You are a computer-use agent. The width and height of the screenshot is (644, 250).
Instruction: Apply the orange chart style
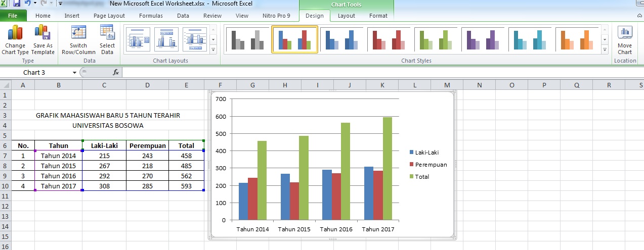[x=577, y=39]
